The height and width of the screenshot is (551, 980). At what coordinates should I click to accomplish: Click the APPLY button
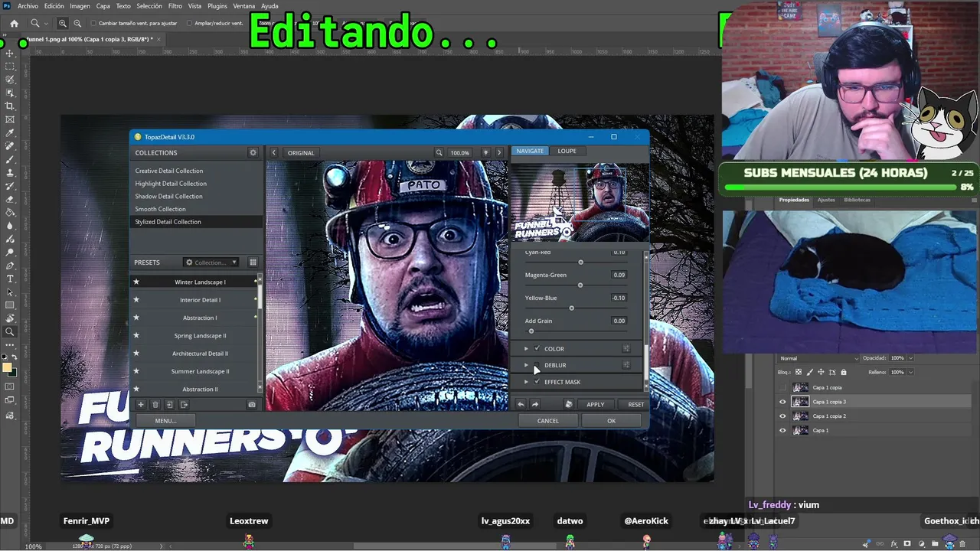595,404
